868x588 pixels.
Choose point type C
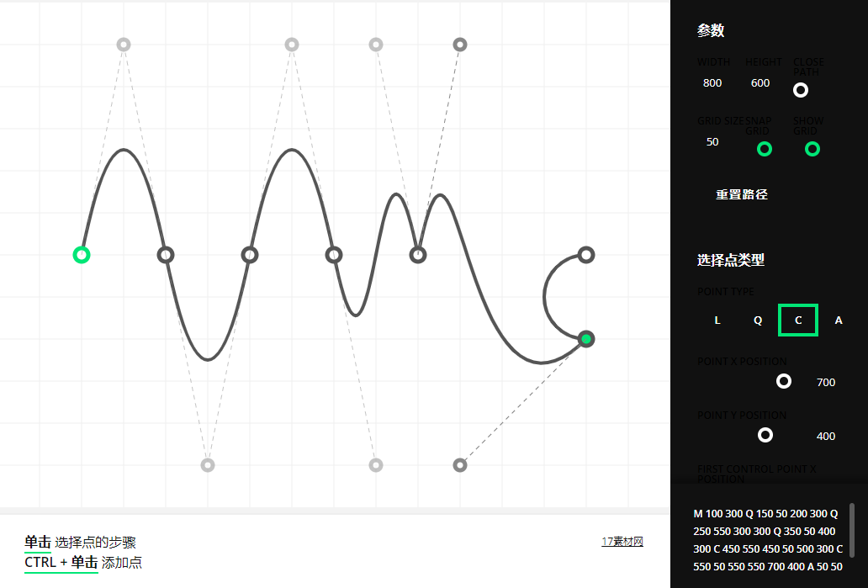[798, 320]
